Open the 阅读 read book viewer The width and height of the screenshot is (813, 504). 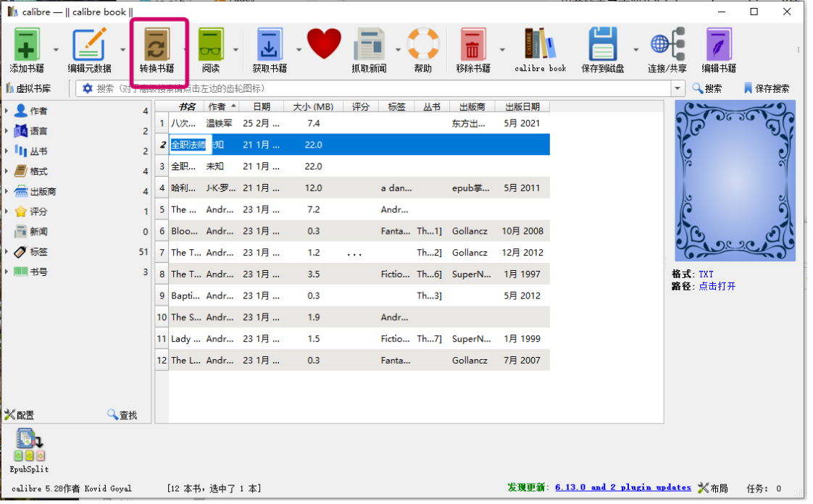pos(211,50)
